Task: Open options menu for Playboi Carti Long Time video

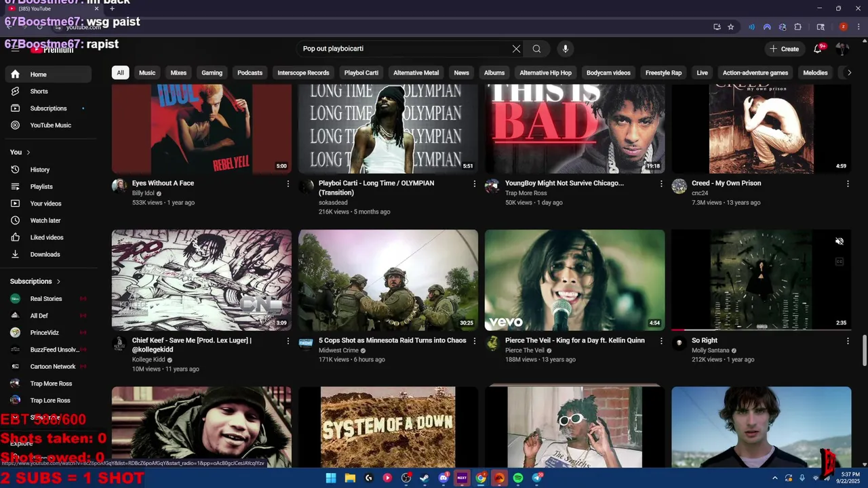Action: (474, 184)
